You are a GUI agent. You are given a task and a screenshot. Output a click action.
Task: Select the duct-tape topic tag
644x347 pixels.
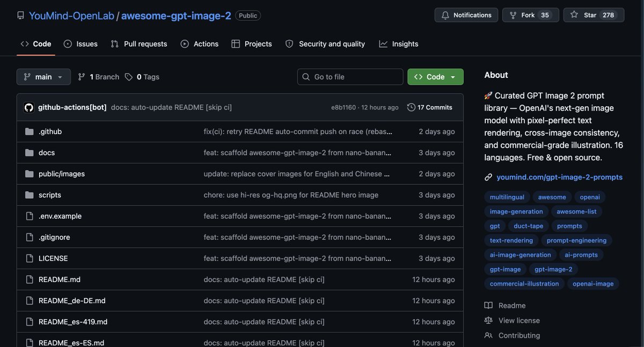(529, 226)
